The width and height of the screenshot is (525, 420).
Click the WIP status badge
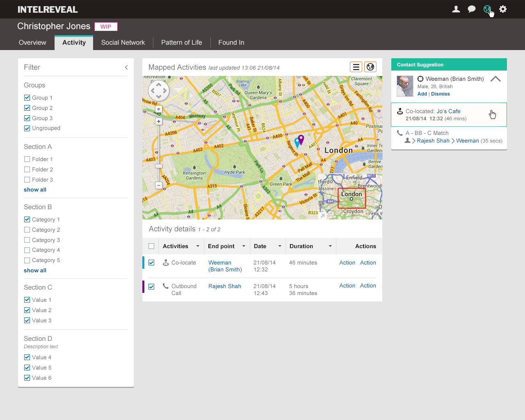pos(106,27)
